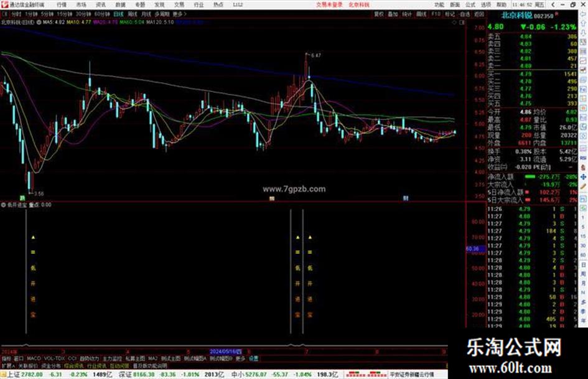Click the stock code 002350
Screen dimensions: 588x379
tap(544, 16)
